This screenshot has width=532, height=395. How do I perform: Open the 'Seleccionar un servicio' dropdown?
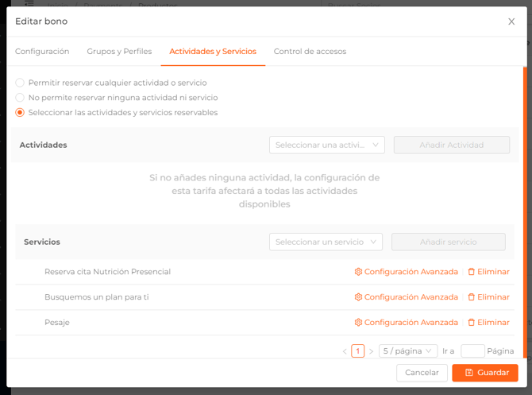pyautogui.click(x=326, y=242)
